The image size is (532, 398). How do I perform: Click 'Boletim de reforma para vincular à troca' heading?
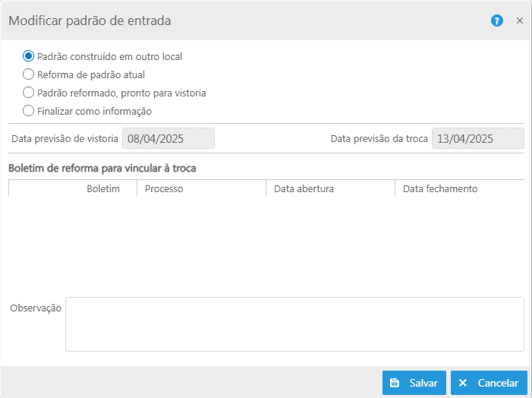[102, 168]
